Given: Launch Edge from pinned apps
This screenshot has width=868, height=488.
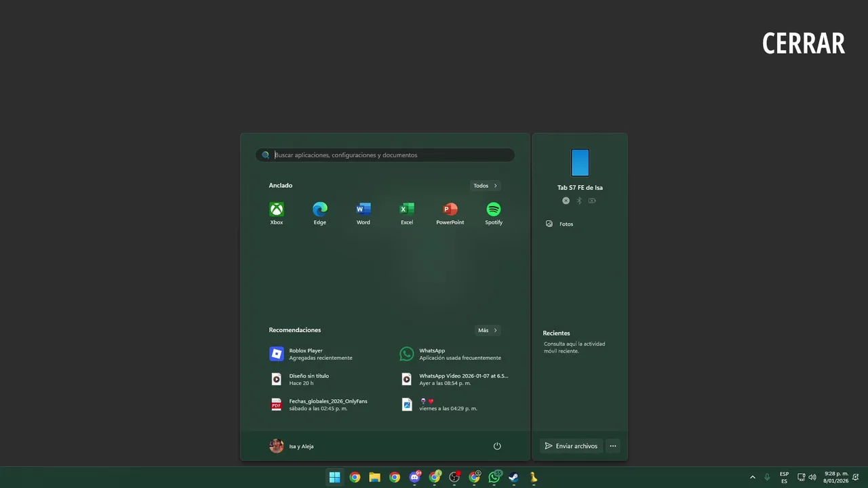Looking at the screenshot, I should tap(320, 213).
